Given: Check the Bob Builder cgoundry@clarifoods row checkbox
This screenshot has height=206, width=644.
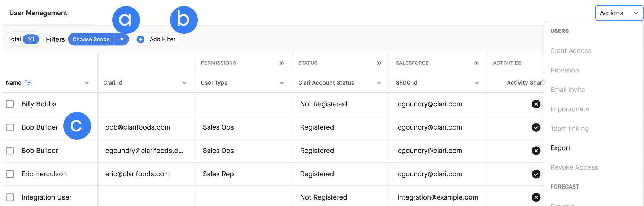Looking at the screenshot, I should [x=10, y=151].
